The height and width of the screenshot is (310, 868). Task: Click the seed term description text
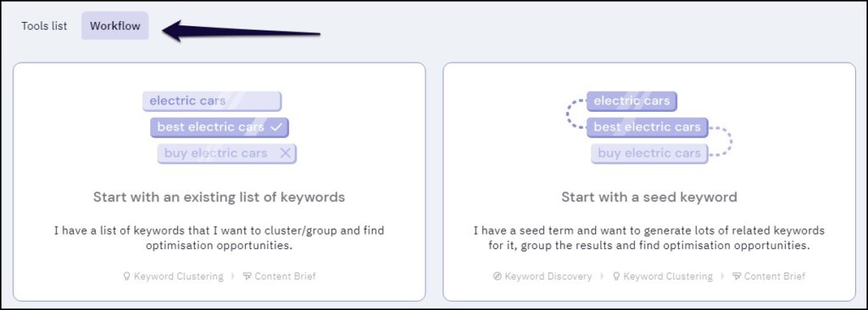click(649, 238)
